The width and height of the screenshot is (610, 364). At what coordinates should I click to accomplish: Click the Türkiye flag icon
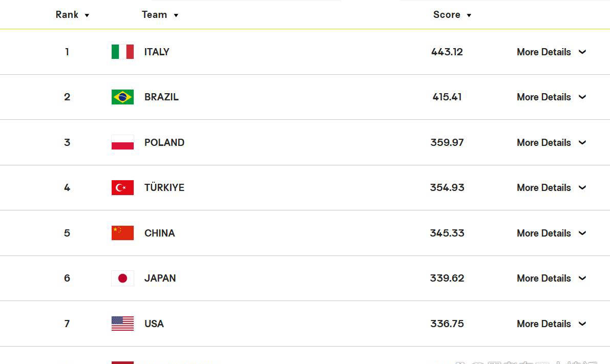coord(122,188)
